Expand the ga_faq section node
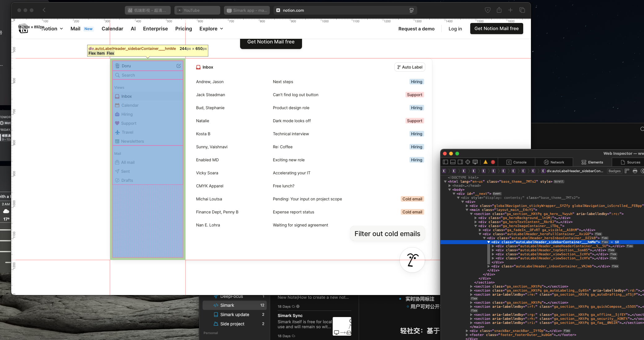 (x=471, y=323)
